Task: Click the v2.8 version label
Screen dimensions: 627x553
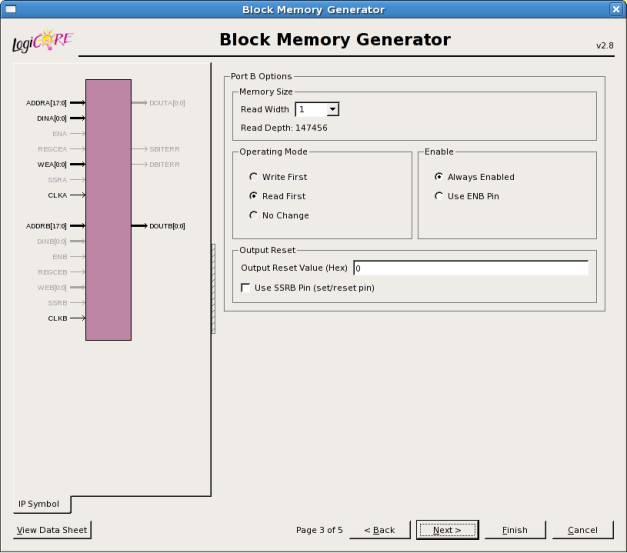Action: (x=605, y=46)
